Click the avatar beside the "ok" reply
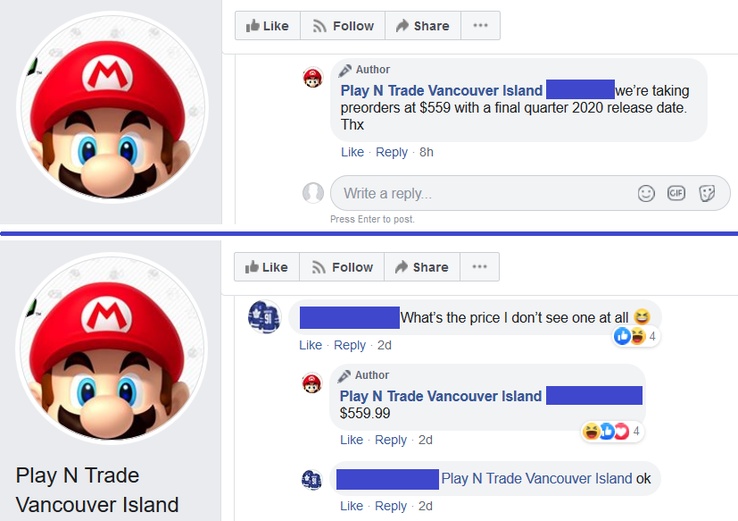 312,479
